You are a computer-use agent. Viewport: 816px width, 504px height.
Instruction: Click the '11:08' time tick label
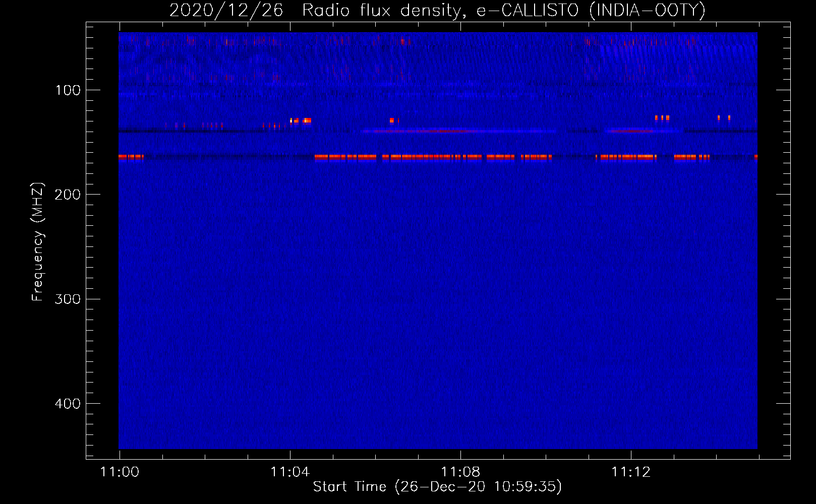[460, 472]
